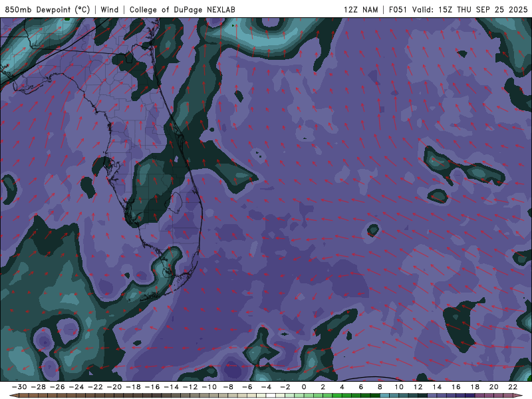The width and height of the screenshot is (532, 399).
Task: Click the -18 value on the color scale
Action: [x=134, y=387]
